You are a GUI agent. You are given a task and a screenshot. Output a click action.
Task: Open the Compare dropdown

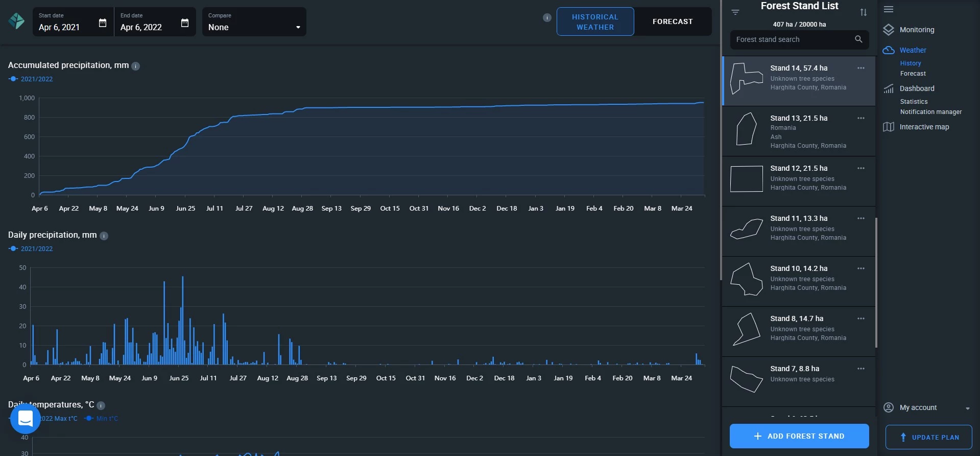pos(254,22)
